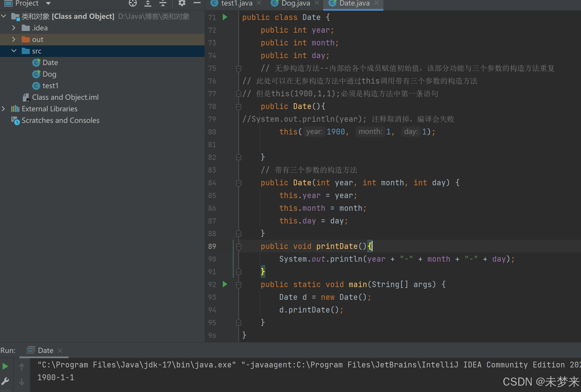
Task: Close the test1.java tab
Action: point(259,3)
